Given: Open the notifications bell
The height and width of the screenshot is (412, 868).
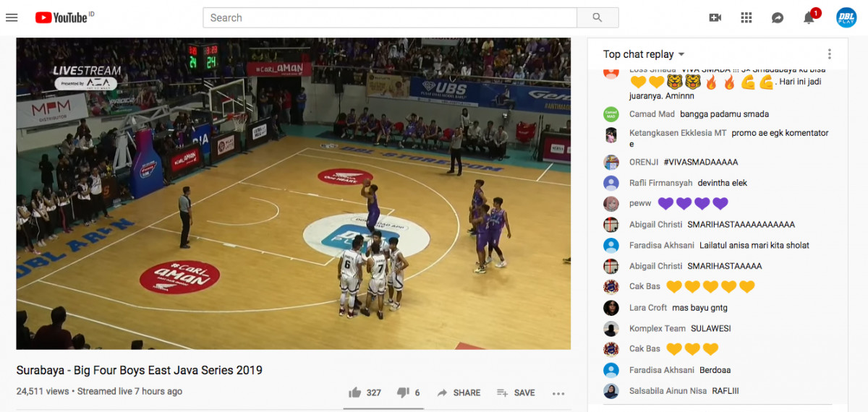Looking at the screenshot, I should point(809,17).
